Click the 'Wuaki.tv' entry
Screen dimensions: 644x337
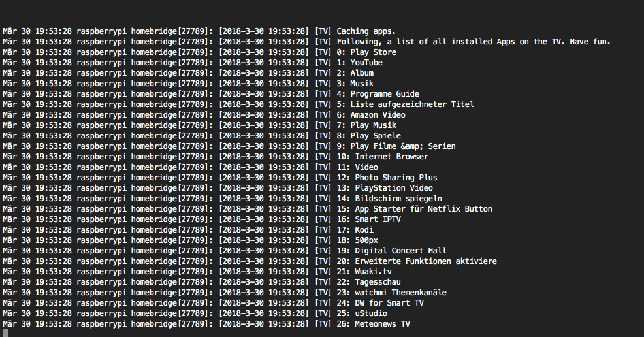(x=373, y=272)
